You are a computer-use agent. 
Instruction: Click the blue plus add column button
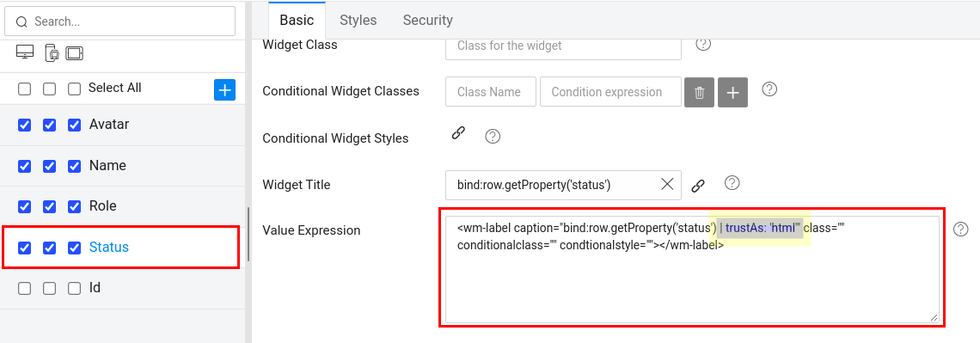[225, 90]
